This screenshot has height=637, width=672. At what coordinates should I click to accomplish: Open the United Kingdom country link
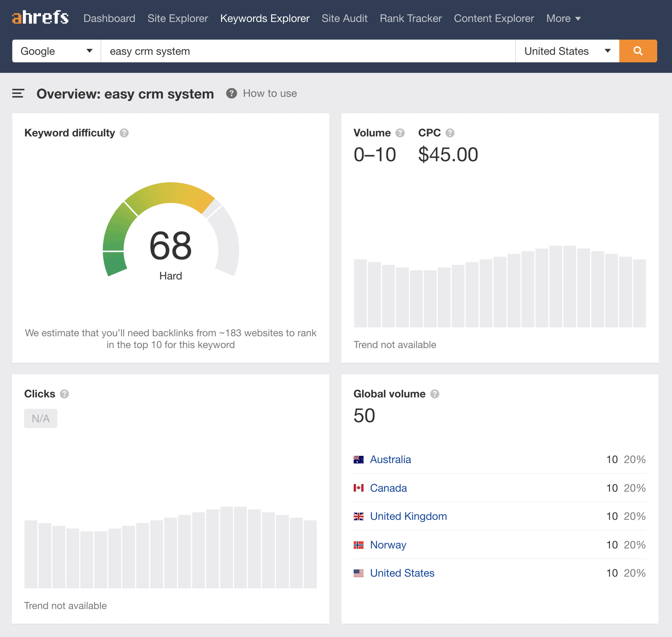tap(408, 516)
